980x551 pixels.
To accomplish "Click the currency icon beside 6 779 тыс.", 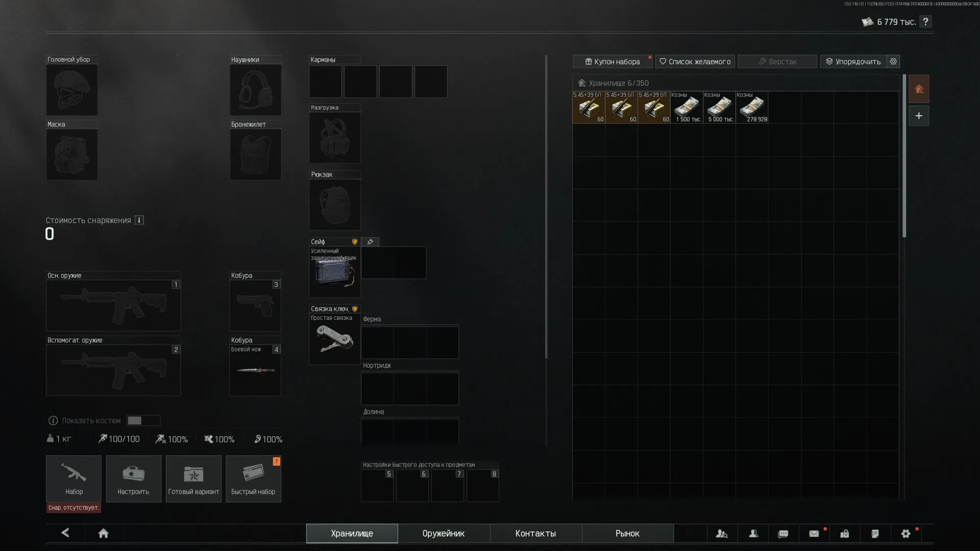I will click(x=867, y=22).
